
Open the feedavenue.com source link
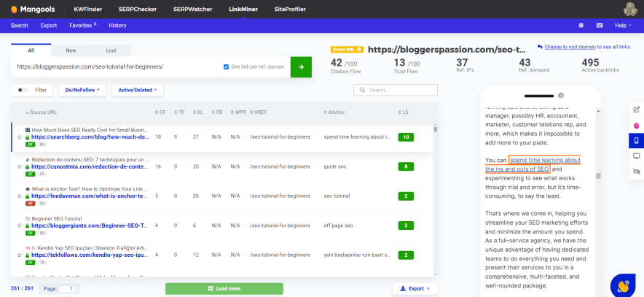coord(89,196)
